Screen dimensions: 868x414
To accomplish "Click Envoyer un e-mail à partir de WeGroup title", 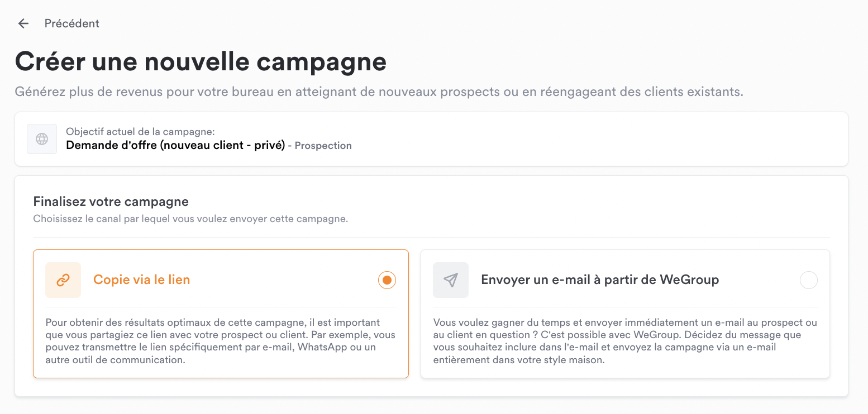I will pyautogui.click(x=600, y=280).
